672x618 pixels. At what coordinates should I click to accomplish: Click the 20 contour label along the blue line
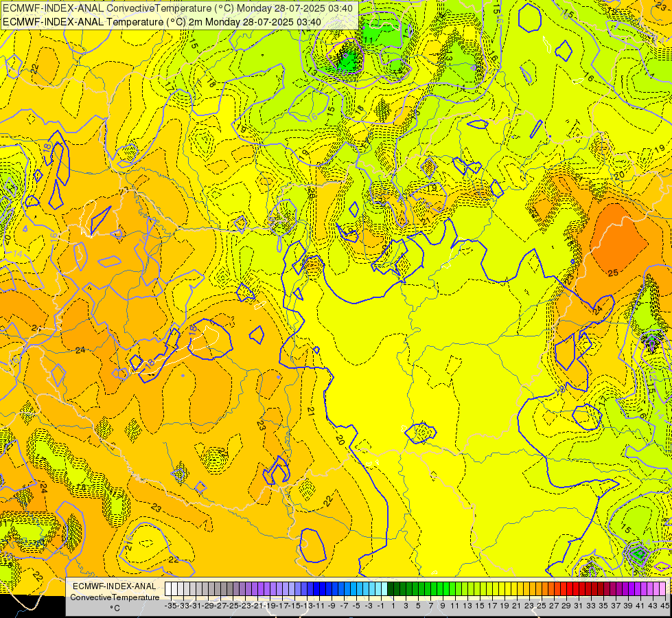340,439
